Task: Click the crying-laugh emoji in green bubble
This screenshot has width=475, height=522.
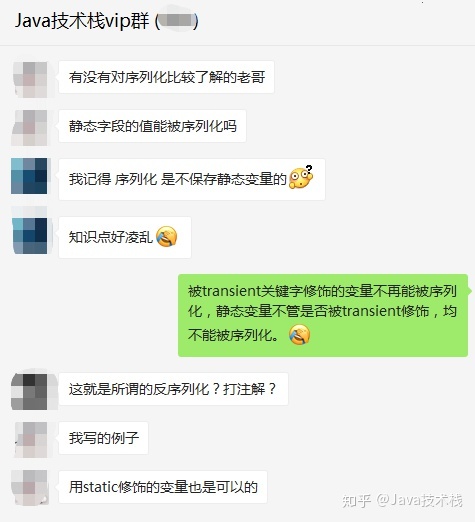Action: tap(299, 334)
